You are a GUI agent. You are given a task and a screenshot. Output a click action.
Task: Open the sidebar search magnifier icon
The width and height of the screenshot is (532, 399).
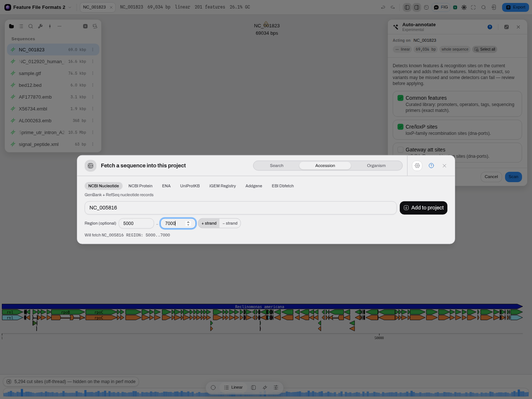point(31,26)
